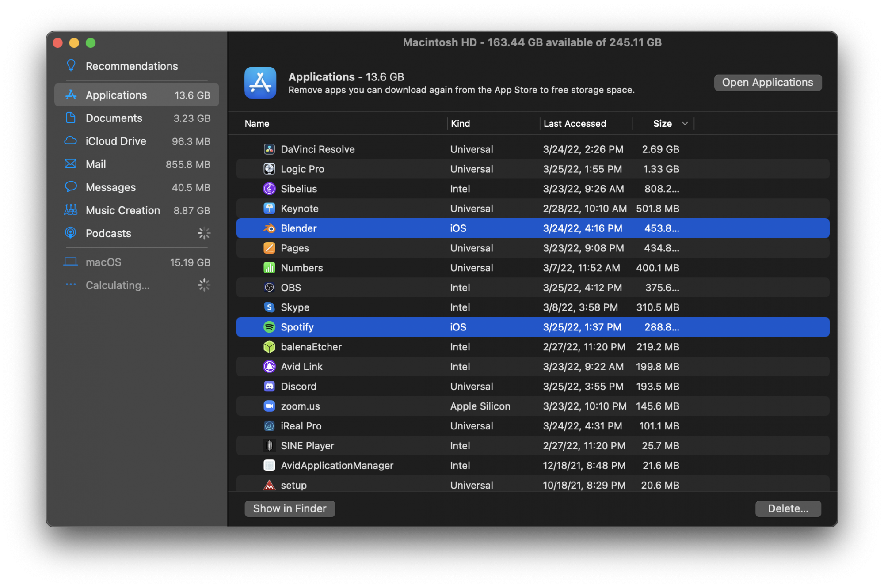Click the Pages app icon

[x=269, y=248]
